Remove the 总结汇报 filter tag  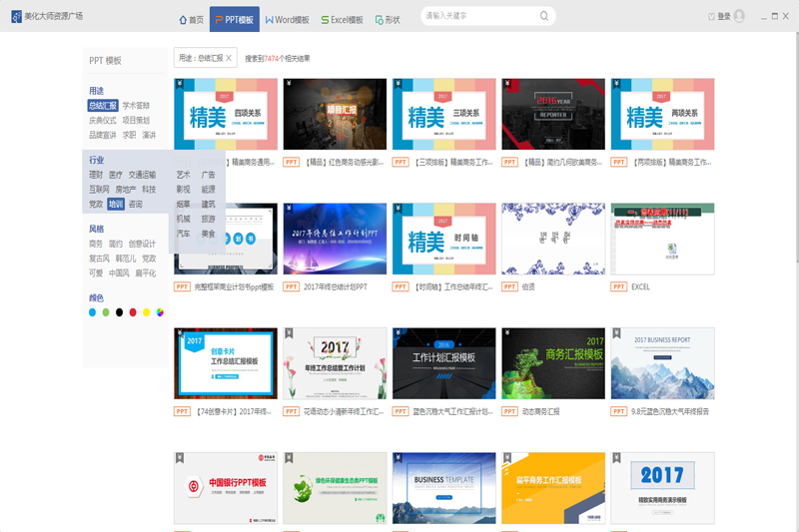229,58
